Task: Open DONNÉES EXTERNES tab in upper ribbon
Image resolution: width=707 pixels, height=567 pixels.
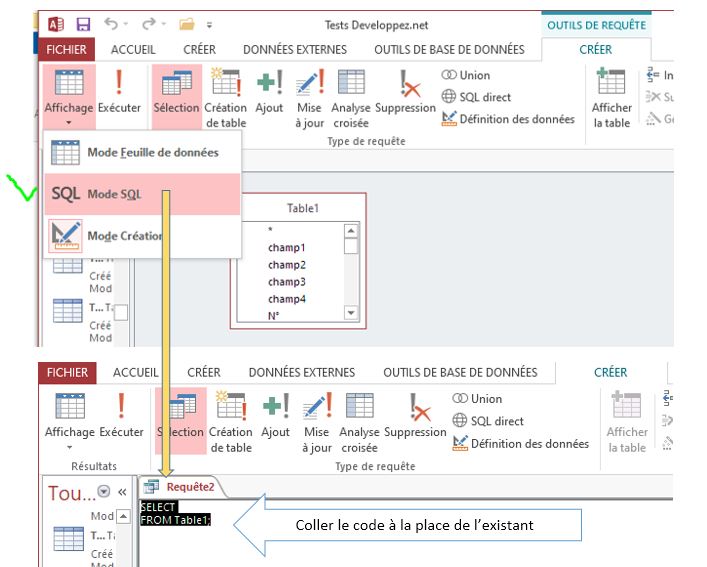Action: [295, 50]
